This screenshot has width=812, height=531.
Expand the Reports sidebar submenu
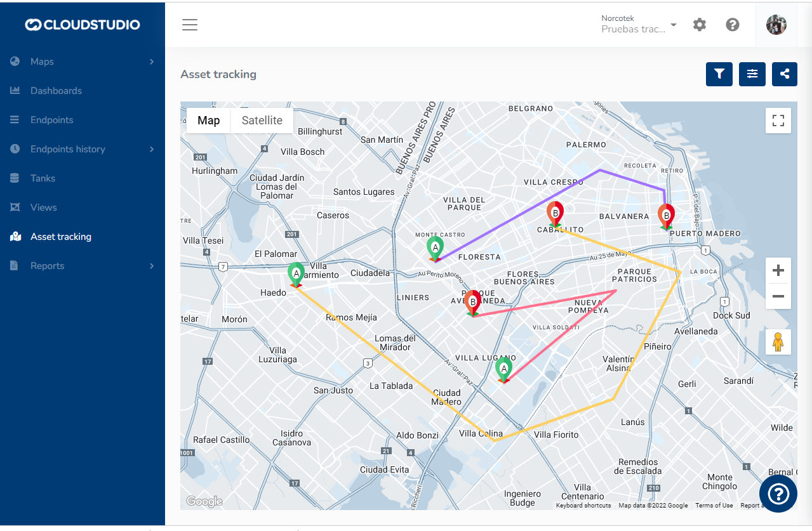click(152, 266)
